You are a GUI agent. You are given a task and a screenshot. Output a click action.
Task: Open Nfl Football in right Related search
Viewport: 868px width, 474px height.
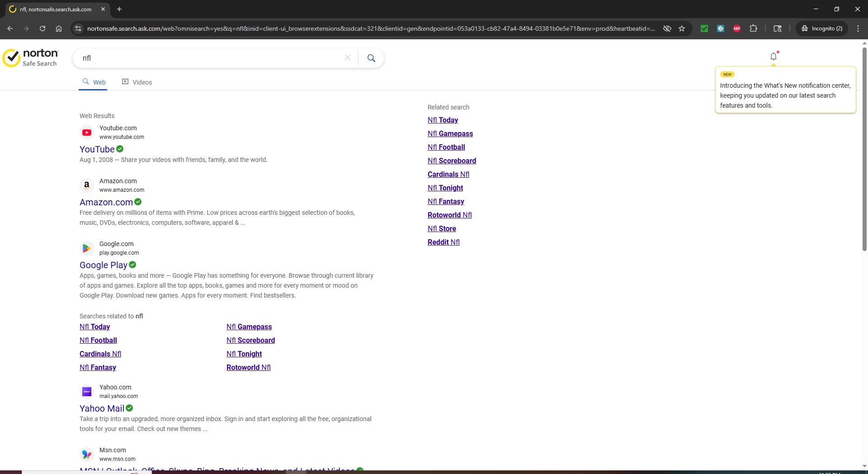click(446, 147)
